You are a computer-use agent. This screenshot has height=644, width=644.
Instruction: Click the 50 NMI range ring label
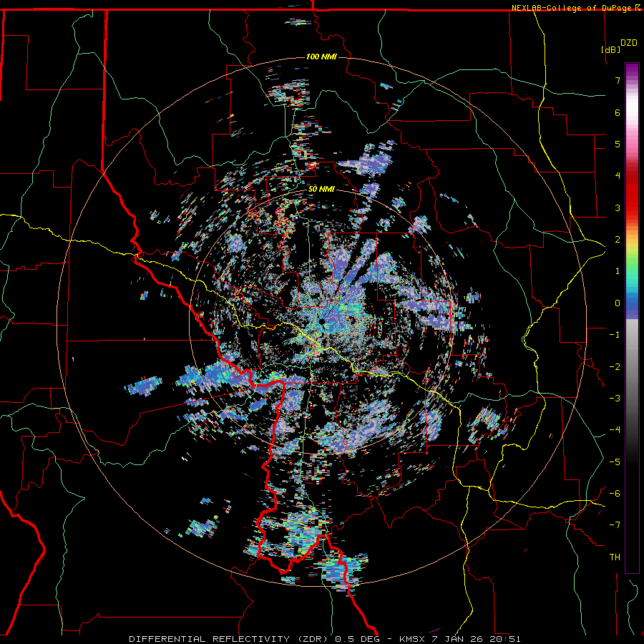coord(321,189)
